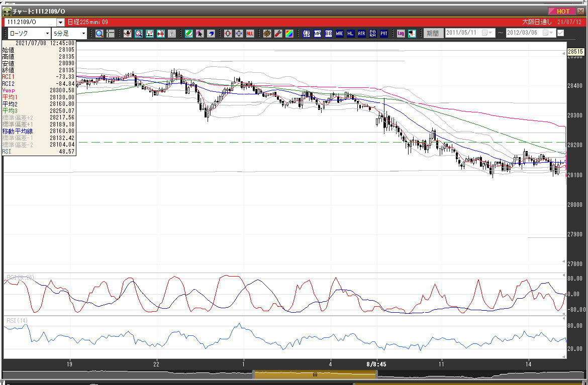Click the red arrows candle width icon
The width and height of the screenshot is (588, 385).
pyautogui.click(x=228, y=34)
